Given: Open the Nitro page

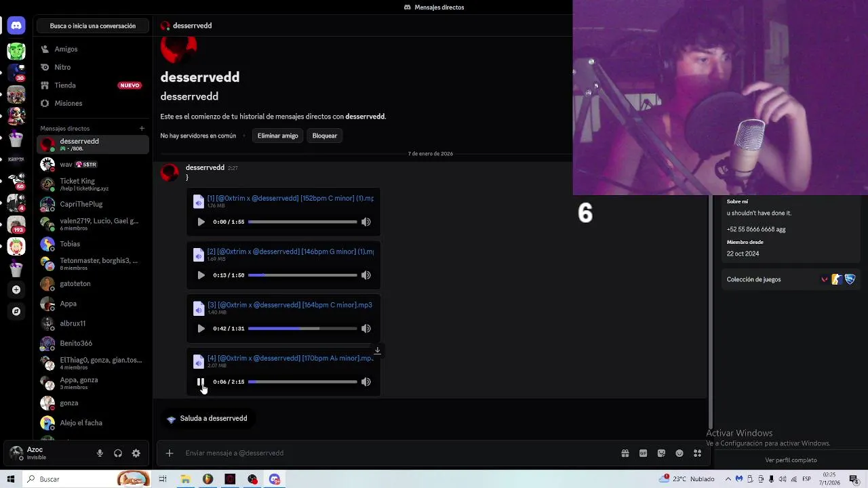Looking at the screenshot, I should coord(93,67).
